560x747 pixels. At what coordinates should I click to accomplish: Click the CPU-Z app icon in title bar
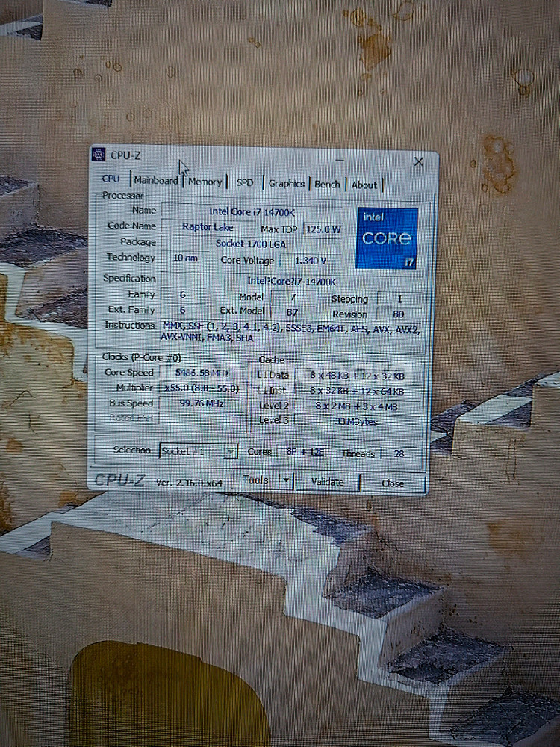[x=99, y=155]
